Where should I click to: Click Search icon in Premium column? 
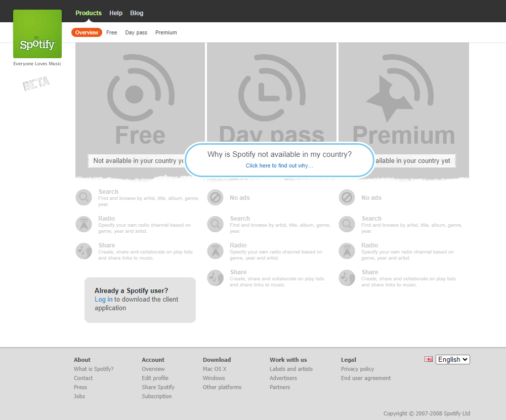pos(347,224)
